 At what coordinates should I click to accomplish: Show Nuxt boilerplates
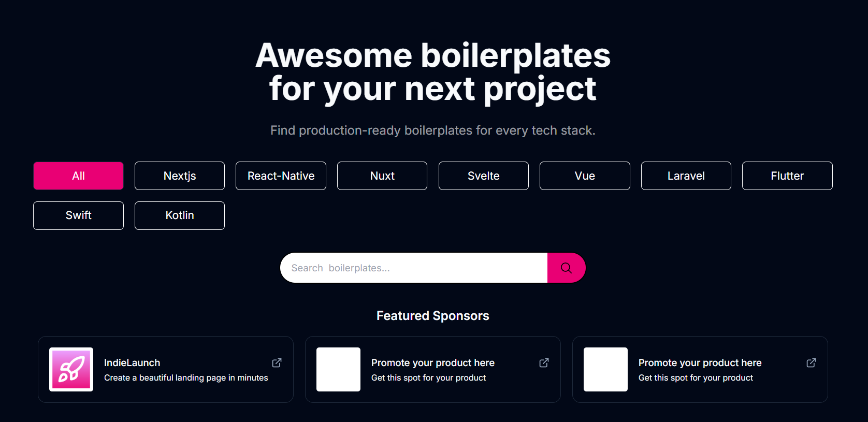pyautogui.click(x=382, y=176)
